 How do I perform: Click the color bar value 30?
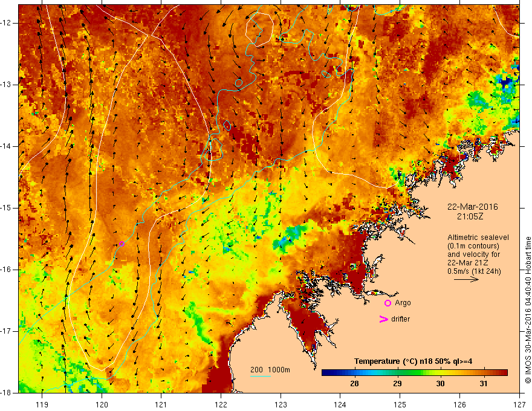[440, 384]
